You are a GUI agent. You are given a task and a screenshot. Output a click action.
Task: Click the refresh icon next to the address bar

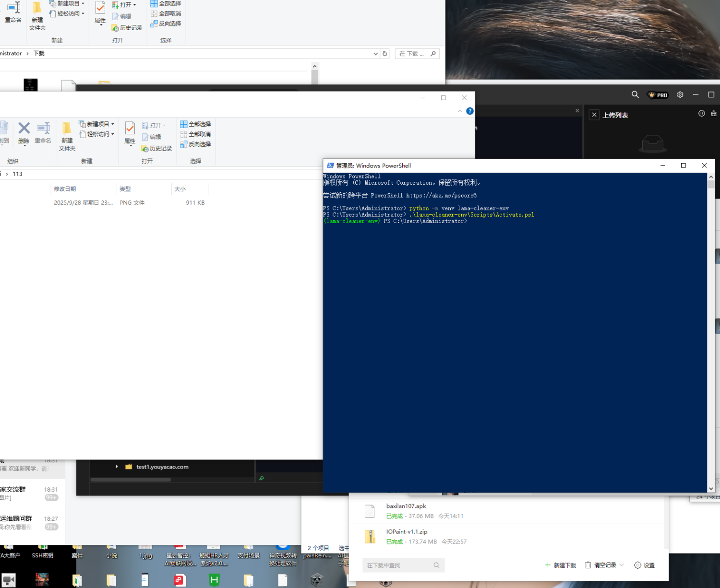click(384, 53)
